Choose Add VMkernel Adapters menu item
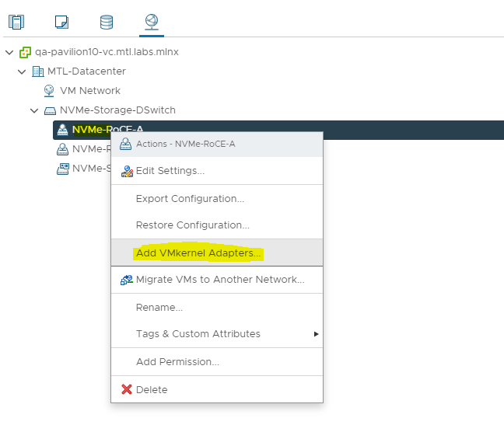The height and width of the screenshot is (425, 504). (217, 253)
